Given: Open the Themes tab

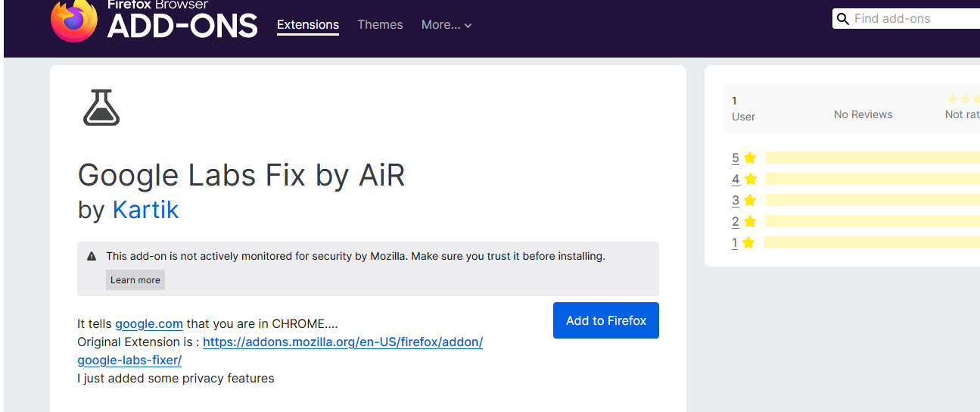Looking at the screenshot, I should [x=380, y=25].
